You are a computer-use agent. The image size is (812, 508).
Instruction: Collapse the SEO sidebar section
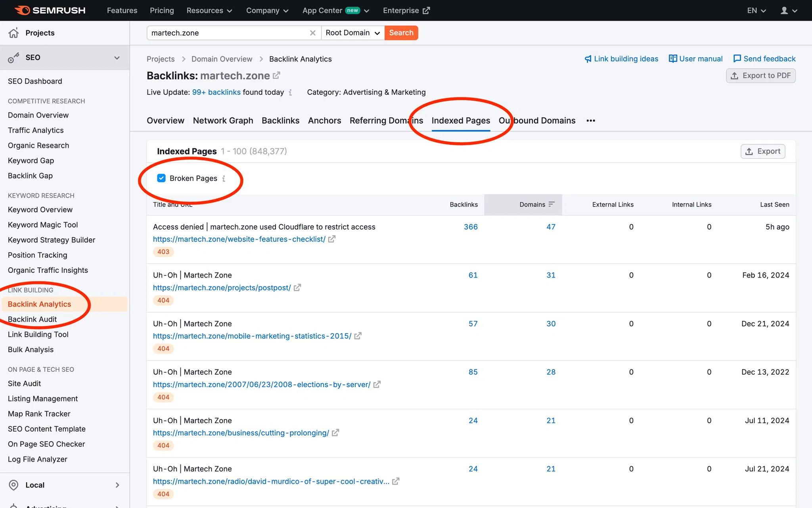pyautogui.click(x=117, y=58)
